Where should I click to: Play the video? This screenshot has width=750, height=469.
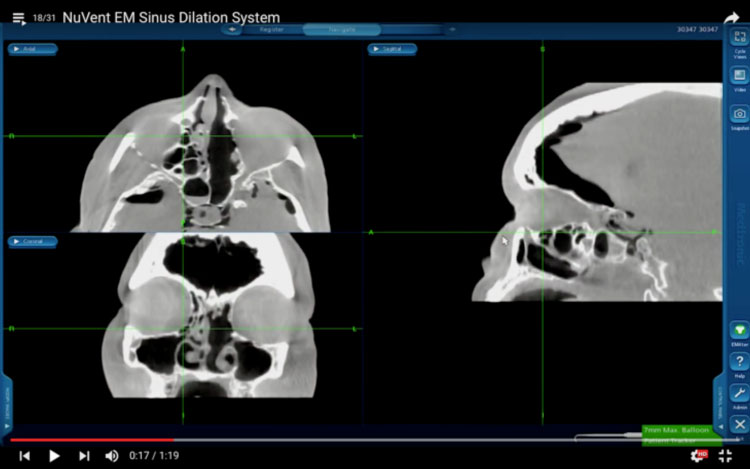54,456
